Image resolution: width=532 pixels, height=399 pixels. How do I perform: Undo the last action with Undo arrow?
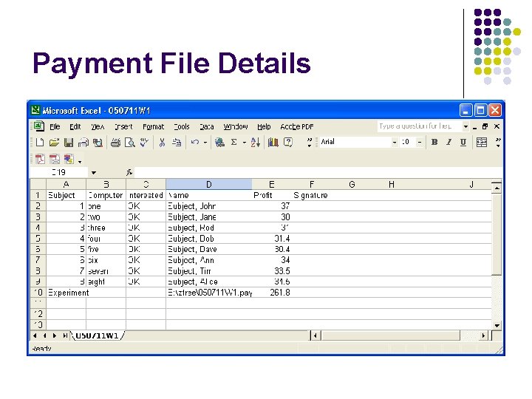(195, 143)
